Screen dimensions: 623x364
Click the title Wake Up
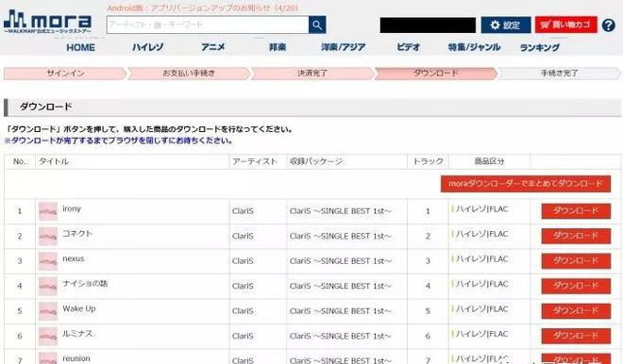(x=79, y=308)
